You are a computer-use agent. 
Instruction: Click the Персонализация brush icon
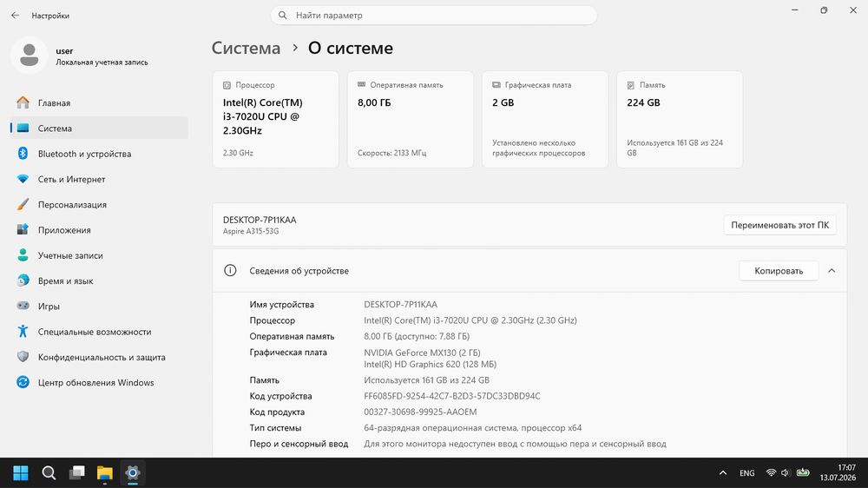23,204
